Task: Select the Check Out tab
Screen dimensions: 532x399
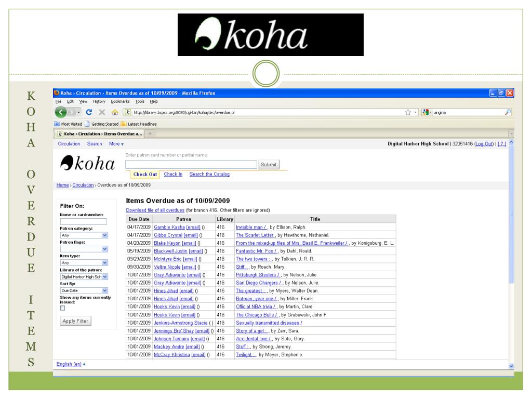Action: pyautogui.click(x=145, y=175)
